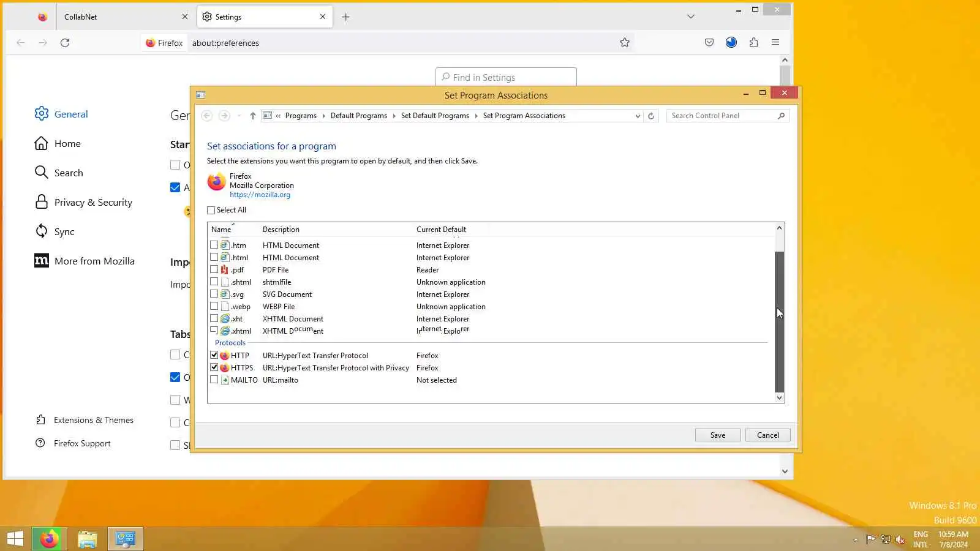Click the network icon in system tray

click(x=886, y=539)
